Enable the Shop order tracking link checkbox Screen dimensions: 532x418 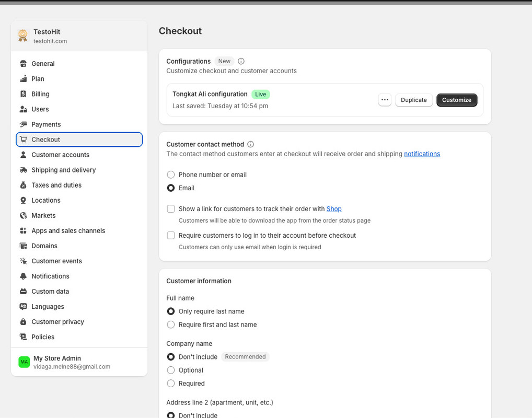point(171,209)
